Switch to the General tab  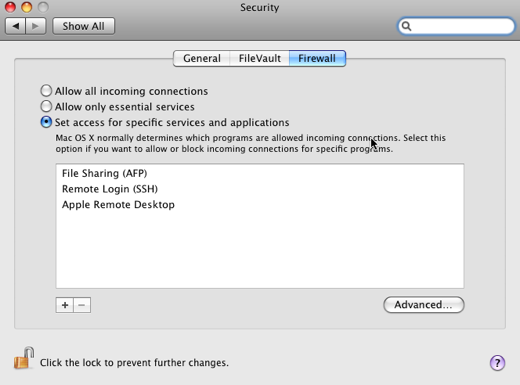pos(202,58)
